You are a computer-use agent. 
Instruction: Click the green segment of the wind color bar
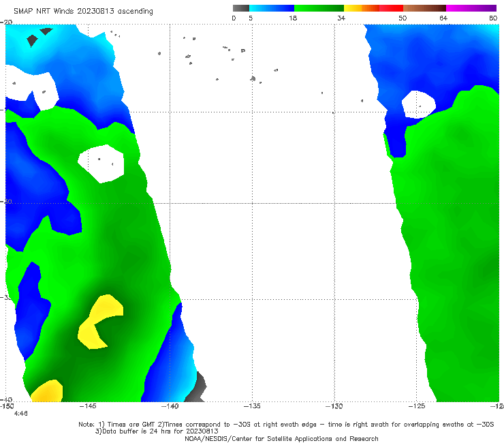(x=319, y=8)
